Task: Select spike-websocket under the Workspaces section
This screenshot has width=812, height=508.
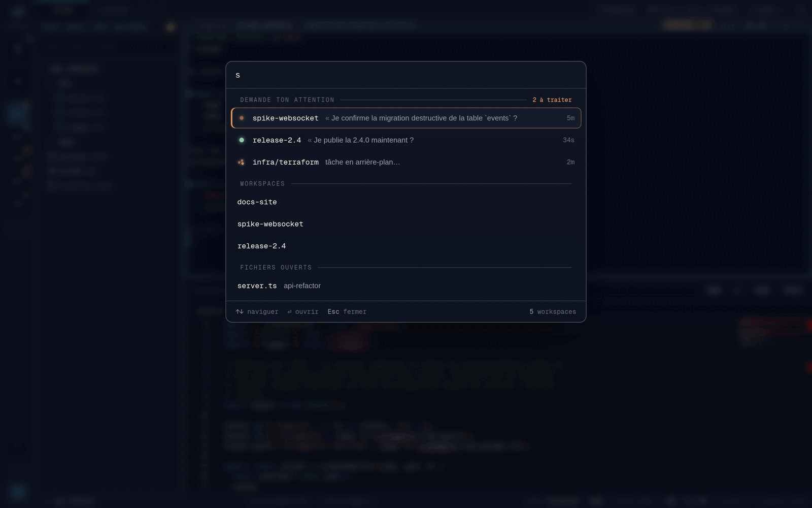Action: point(406,224)
